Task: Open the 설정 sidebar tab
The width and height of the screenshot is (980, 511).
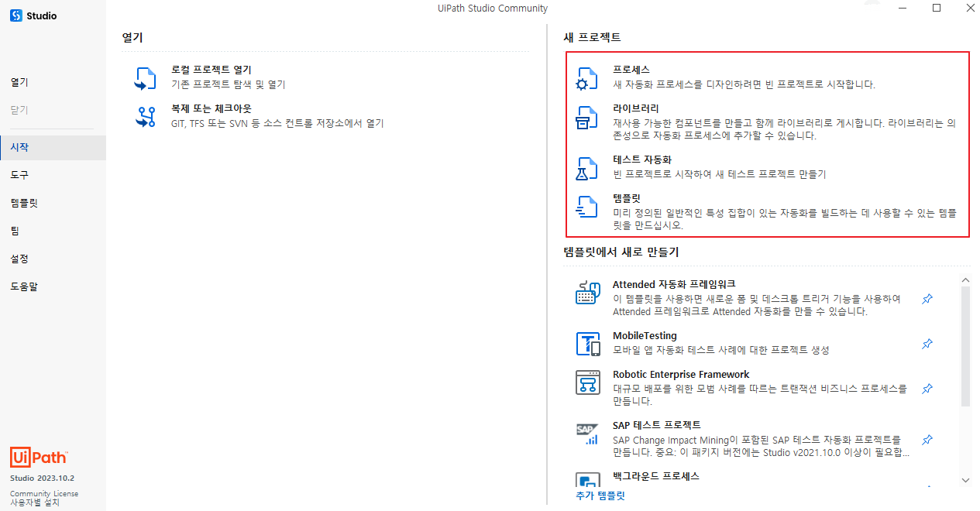Action: 53,259
